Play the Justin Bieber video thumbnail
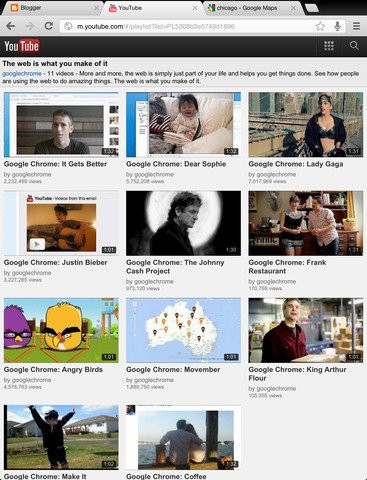The image size is (367, 480). point(61,223)
